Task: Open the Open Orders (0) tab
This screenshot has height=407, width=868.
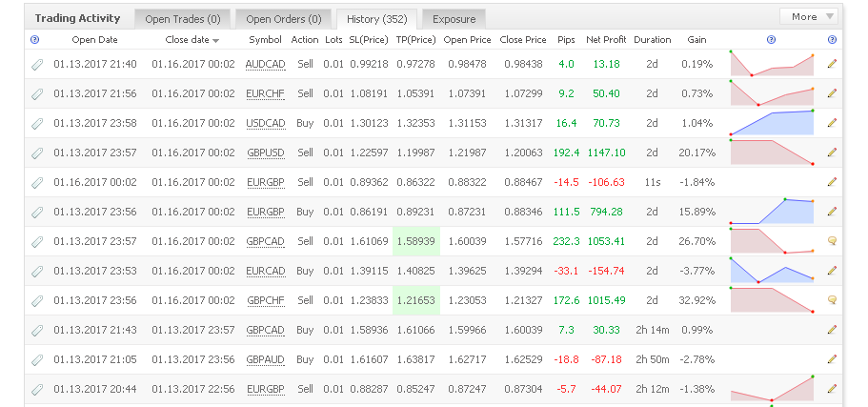Action: pos(283,19)
